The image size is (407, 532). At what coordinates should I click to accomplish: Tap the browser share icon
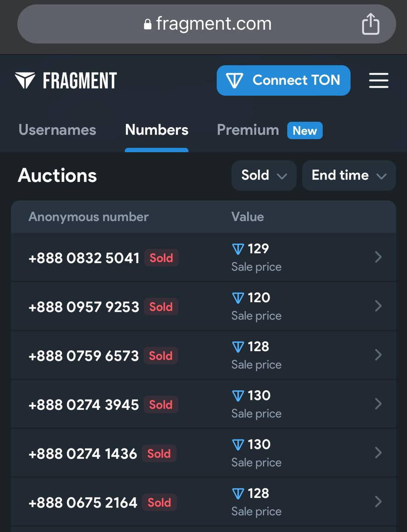(370, 23)
